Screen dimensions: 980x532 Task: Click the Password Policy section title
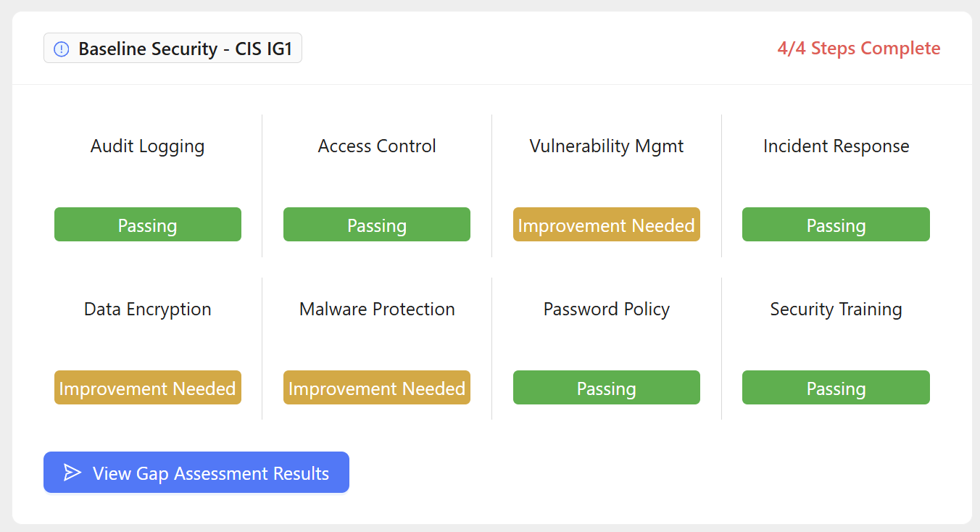(x=606, y=309)
